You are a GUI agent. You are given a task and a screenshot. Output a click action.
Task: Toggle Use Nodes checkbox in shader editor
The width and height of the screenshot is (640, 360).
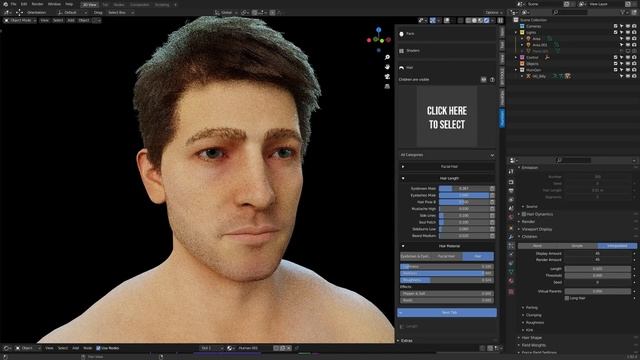(x=98, y=348)
